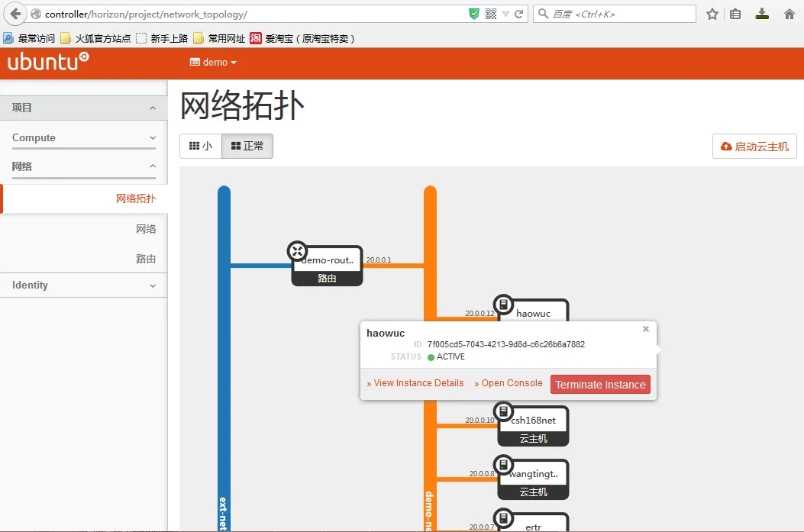
Task: Collapse the 网络 sidebar section
Action: [83, 166]
